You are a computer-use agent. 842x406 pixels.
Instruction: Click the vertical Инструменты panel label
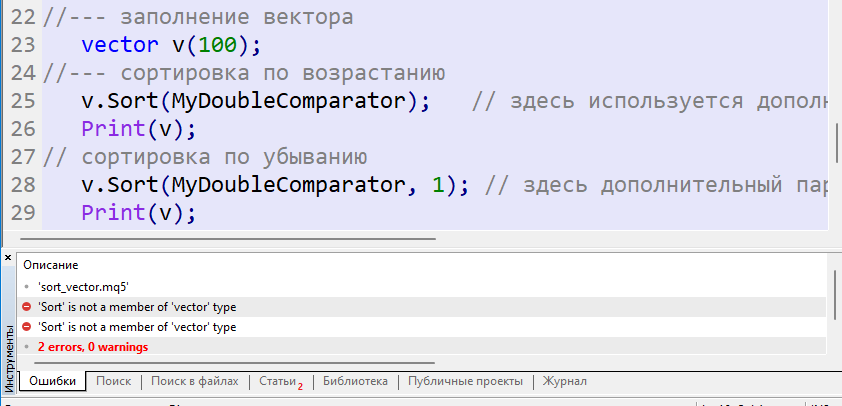(9, 358)
